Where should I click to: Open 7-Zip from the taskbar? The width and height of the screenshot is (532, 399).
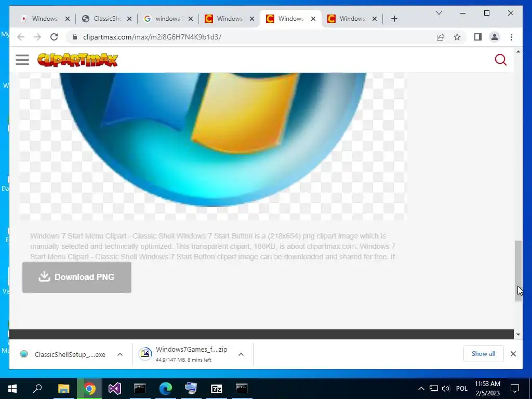217,389
